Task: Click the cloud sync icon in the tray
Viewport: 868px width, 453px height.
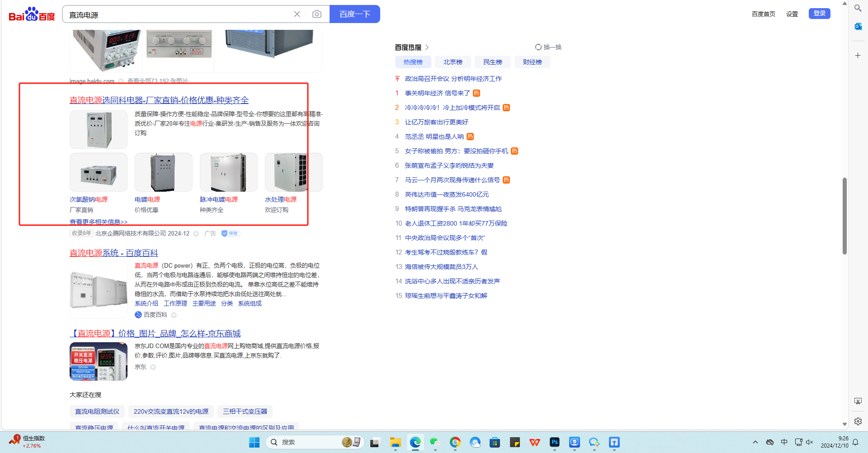Action: tap(769, 442)
